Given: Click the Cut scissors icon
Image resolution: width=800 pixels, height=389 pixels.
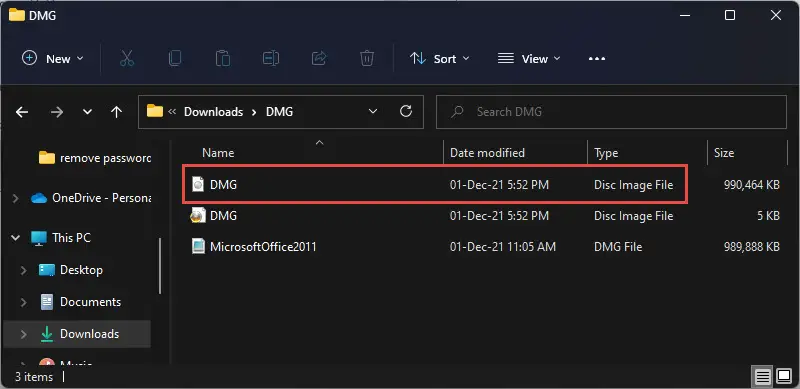Looking at the screenshot, I should [x=127, y=58].
